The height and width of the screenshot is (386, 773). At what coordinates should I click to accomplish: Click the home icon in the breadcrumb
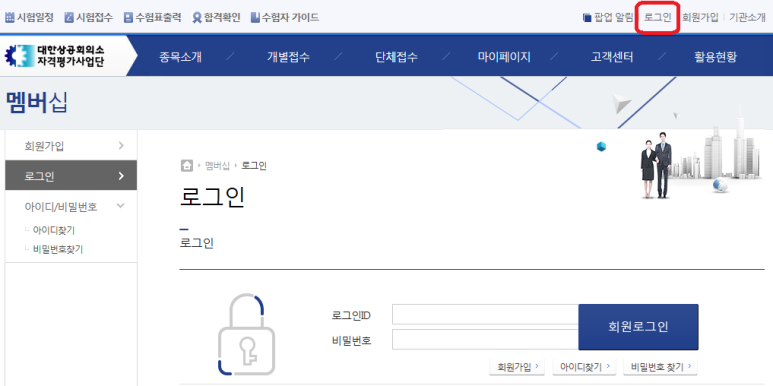point(187,166)
